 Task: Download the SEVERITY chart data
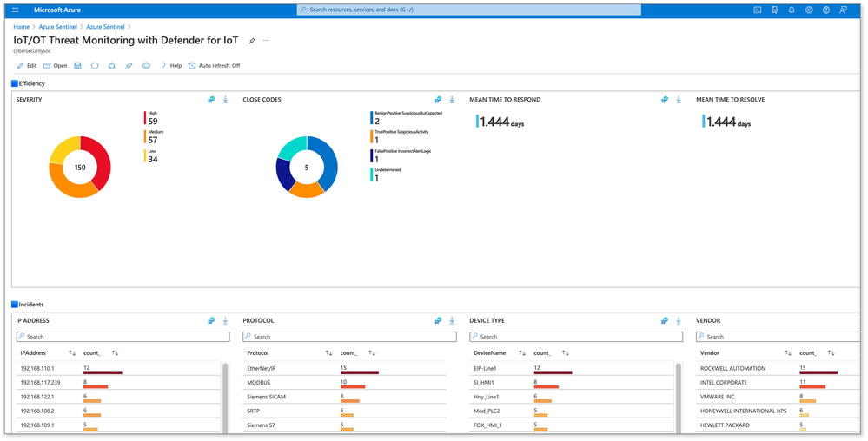[x=225, y=100]
